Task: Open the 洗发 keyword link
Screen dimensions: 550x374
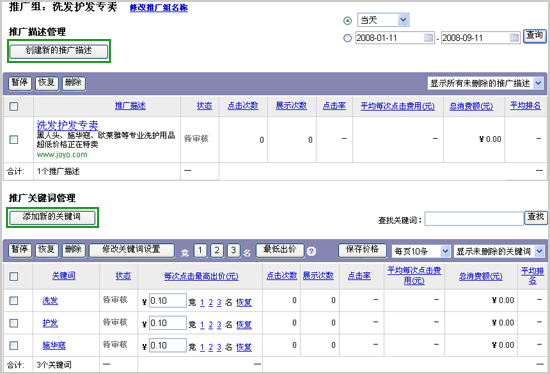Action: point(50,301)
